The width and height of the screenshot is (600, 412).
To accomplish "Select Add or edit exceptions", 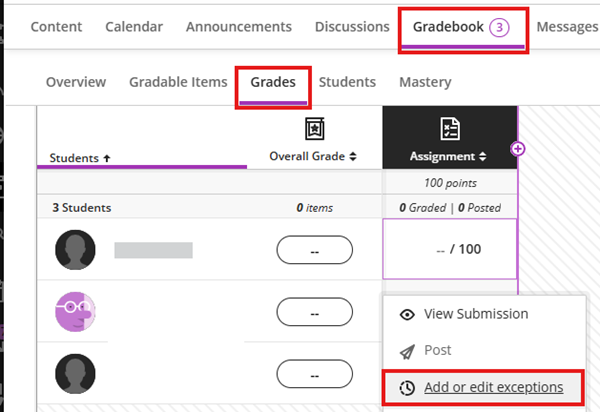I will [x=493, y=388].
